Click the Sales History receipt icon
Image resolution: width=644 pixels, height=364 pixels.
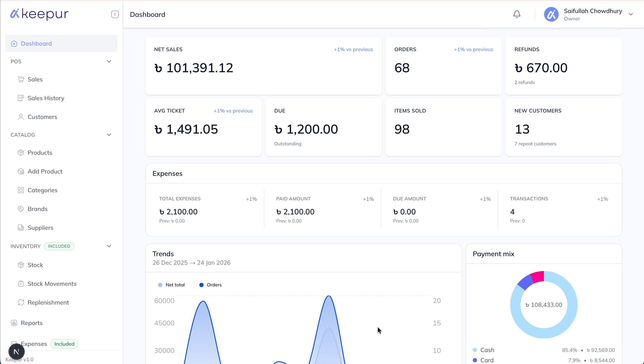pos(21,98)
